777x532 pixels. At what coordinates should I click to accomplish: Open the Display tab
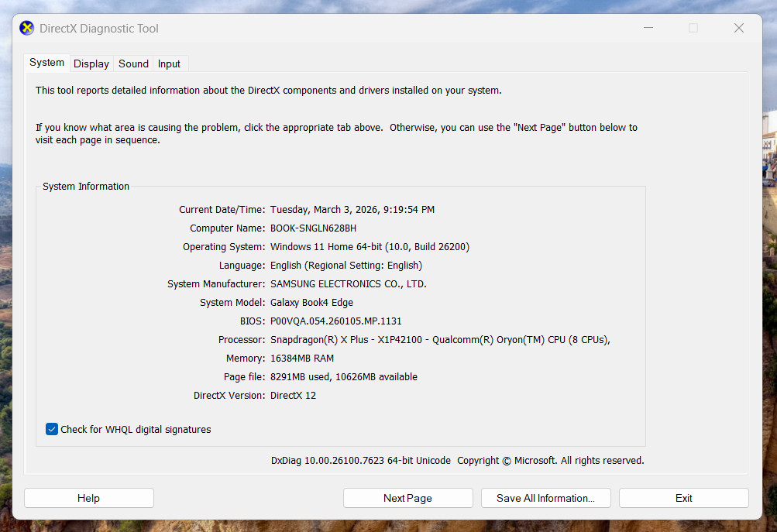coord(91,64)
